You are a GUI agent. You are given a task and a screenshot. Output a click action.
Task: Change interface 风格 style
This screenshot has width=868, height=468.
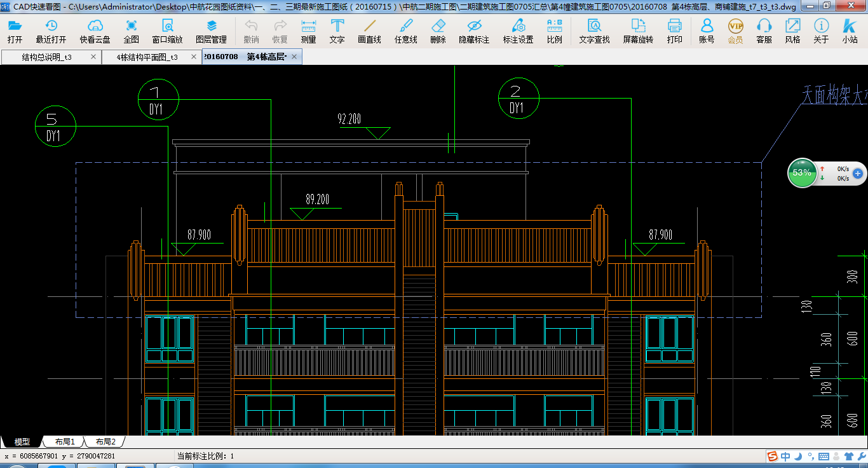tap(792, 31)
